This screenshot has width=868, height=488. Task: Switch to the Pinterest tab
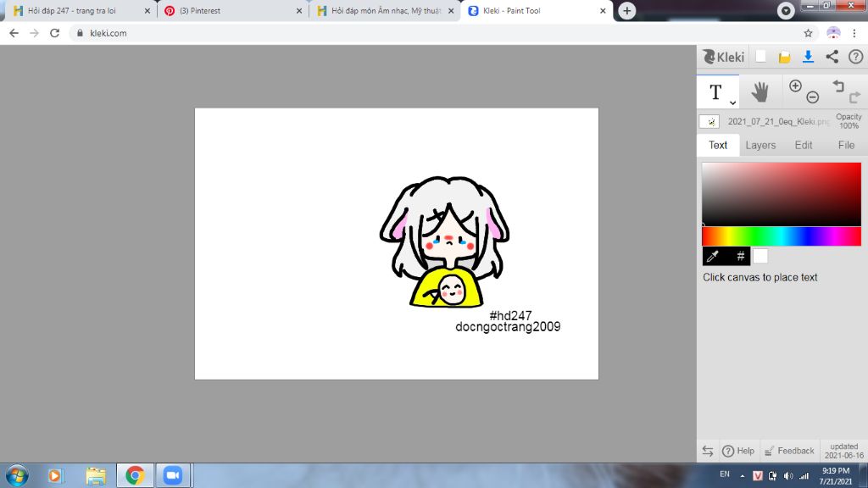pos(232,10)
